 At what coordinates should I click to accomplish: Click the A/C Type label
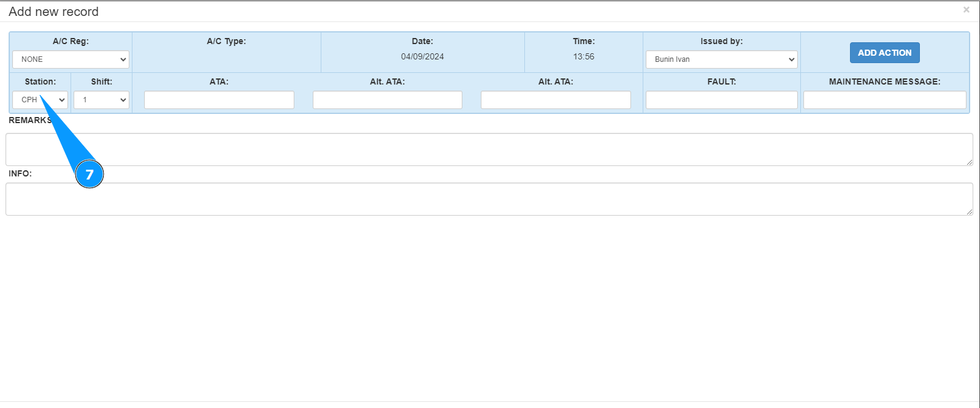tap(226, 41)
